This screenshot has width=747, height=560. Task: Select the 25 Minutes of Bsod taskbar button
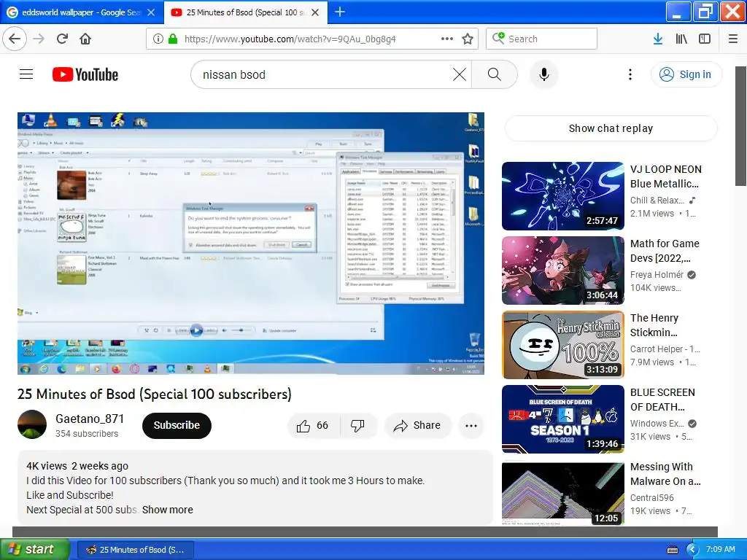(135, 550)
